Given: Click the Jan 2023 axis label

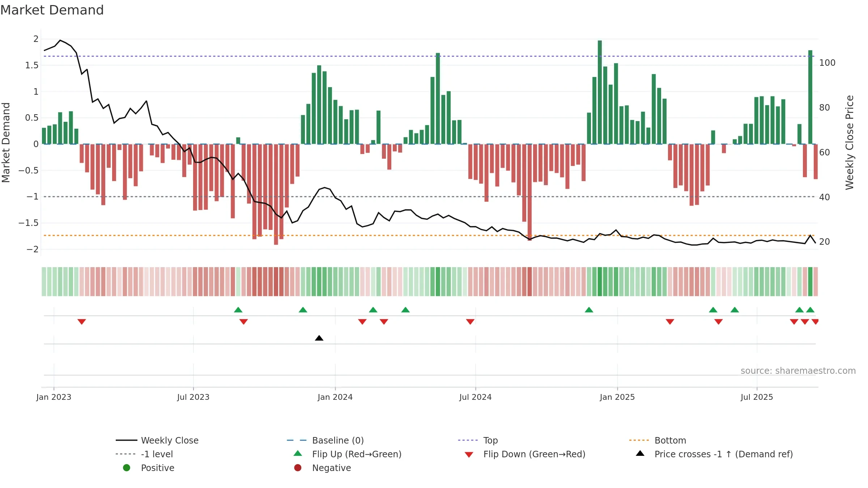Looking at the screenshot, I should [54, 397].
